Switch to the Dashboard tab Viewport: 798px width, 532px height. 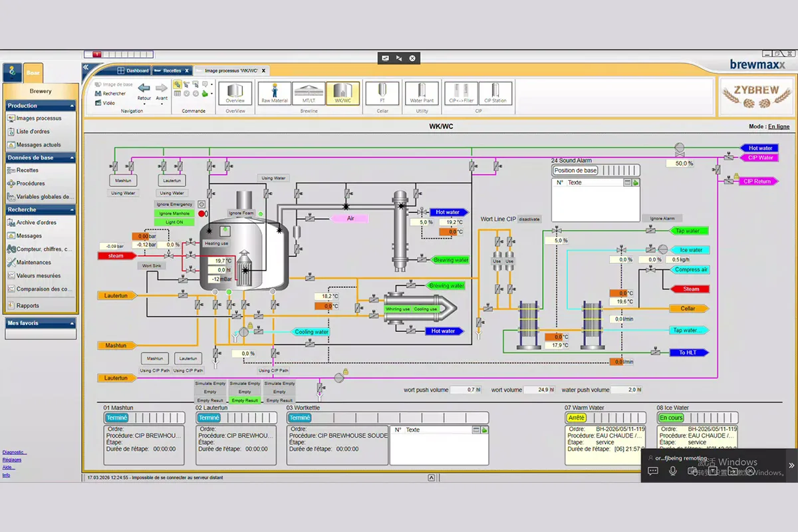[133, 70]
